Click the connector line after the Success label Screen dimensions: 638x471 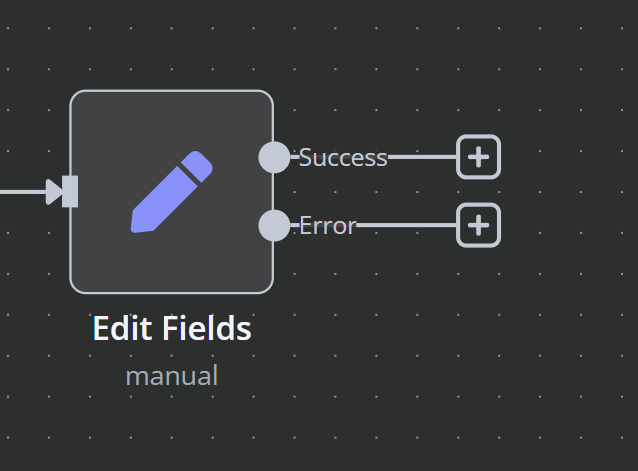(422, 157)
